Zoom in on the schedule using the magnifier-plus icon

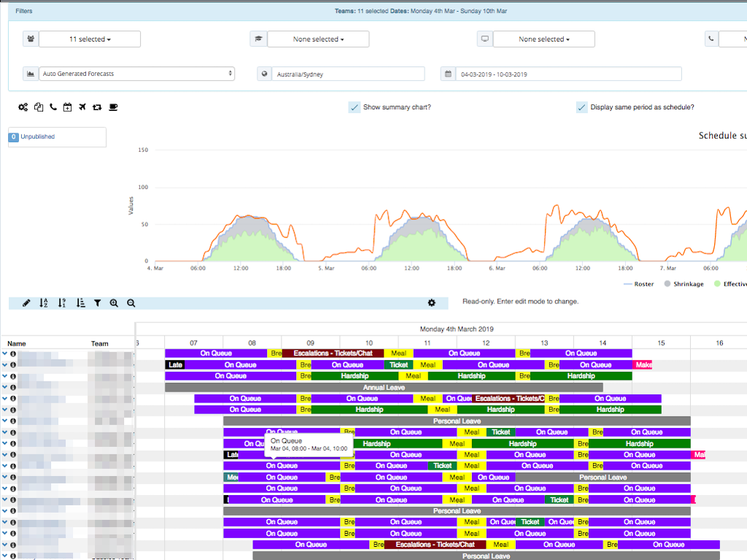pyautogui.click(x=114, y=303)
